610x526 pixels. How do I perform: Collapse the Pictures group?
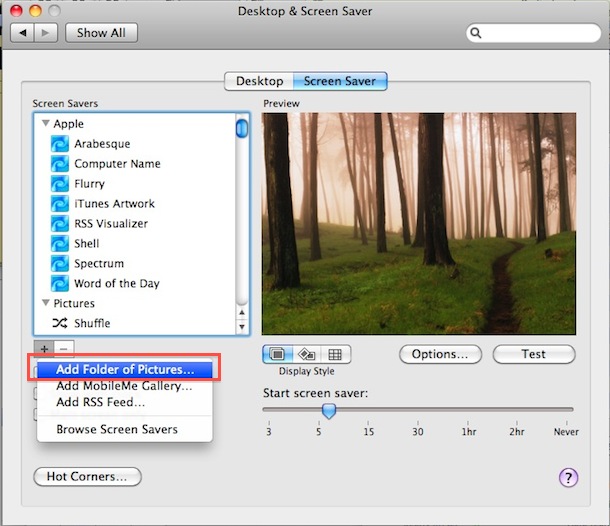(45, 303)
